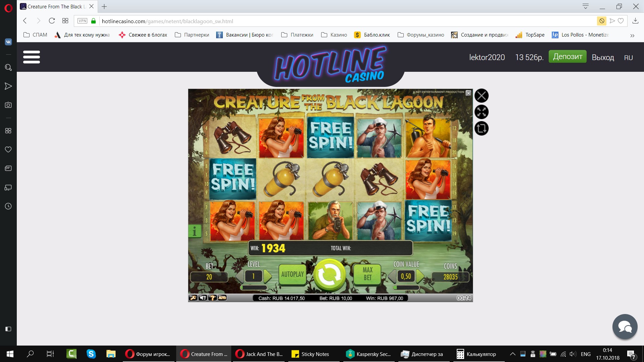
Task: Increase the coin value
Action: 420,276
